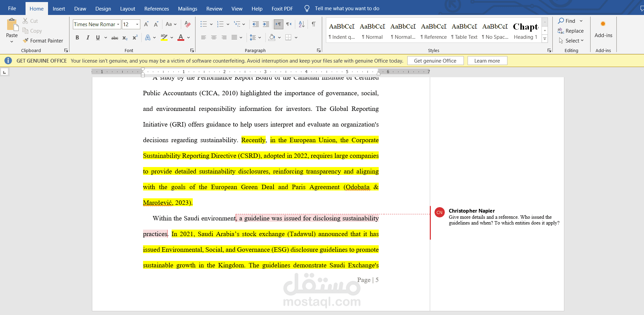The height and width of the screenshot is (315, 644).
Task: Apply bold formatting with the Bold icon
Action: tap(77, 37)
